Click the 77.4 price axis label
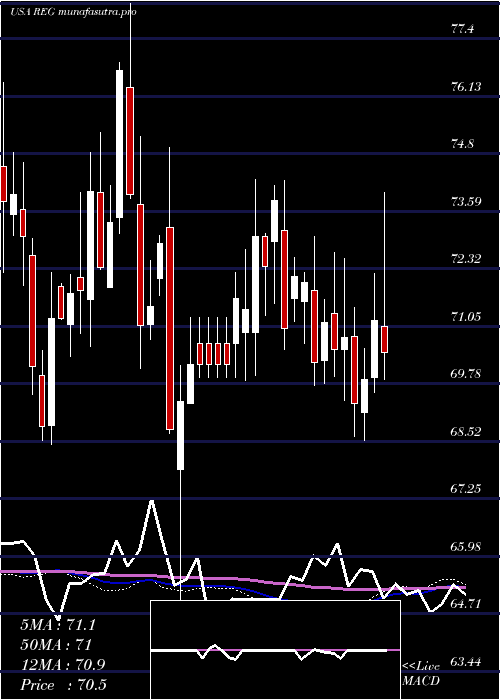The height and width of the screenshot is (700, 500). (463, 29)
